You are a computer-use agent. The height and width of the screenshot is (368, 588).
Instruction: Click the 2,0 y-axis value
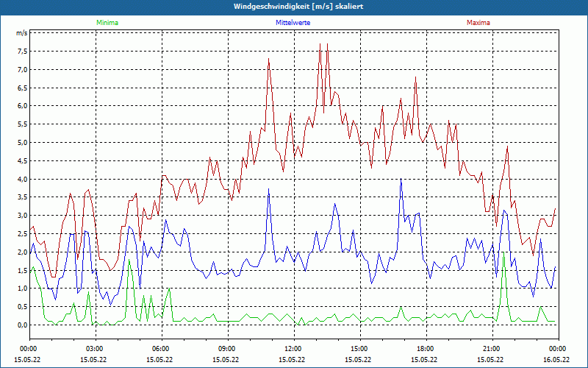tap(23, 252)
